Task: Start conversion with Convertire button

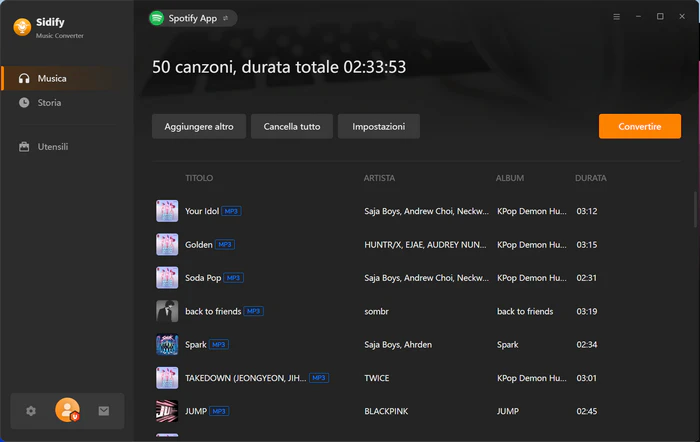Action: point(640,126)
